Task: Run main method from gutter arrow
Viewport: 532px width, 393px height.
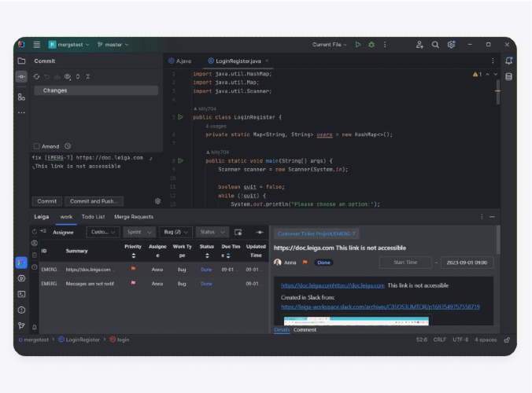Action: click(181, 160)
